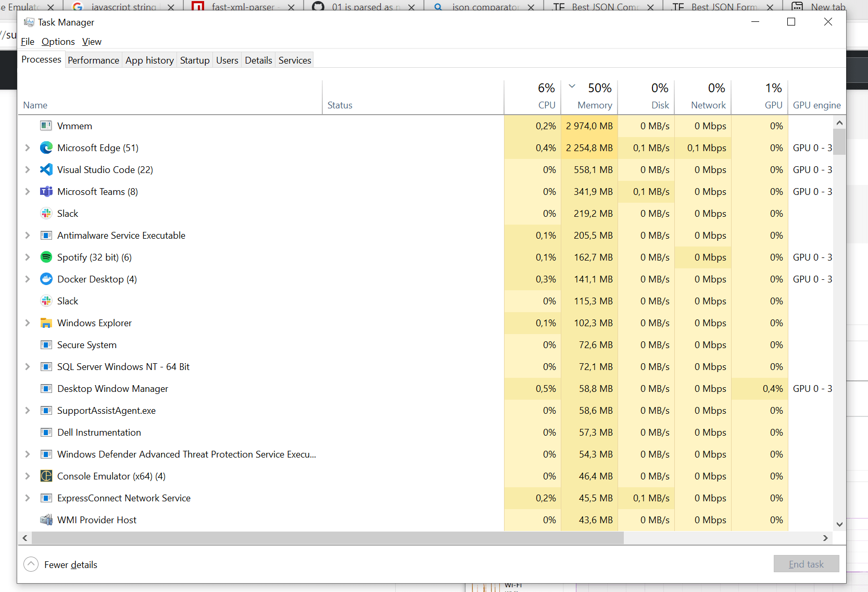Image resolution: width=868 pixels, height=592 pixels.
Task: Click the Windows Explorer folder icon
Action: [46, 323]
